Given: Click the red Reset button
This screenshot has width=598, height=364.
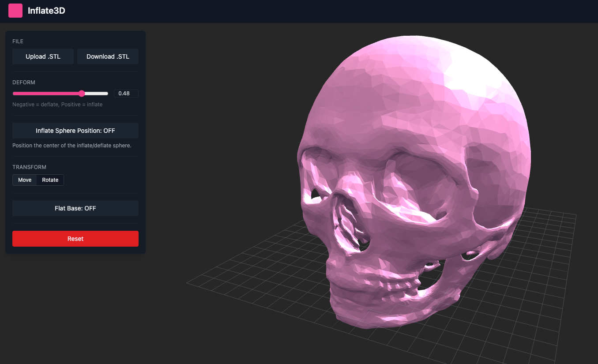Looking at the screenshot, I should pyautogui.click(x=75, y=239).
